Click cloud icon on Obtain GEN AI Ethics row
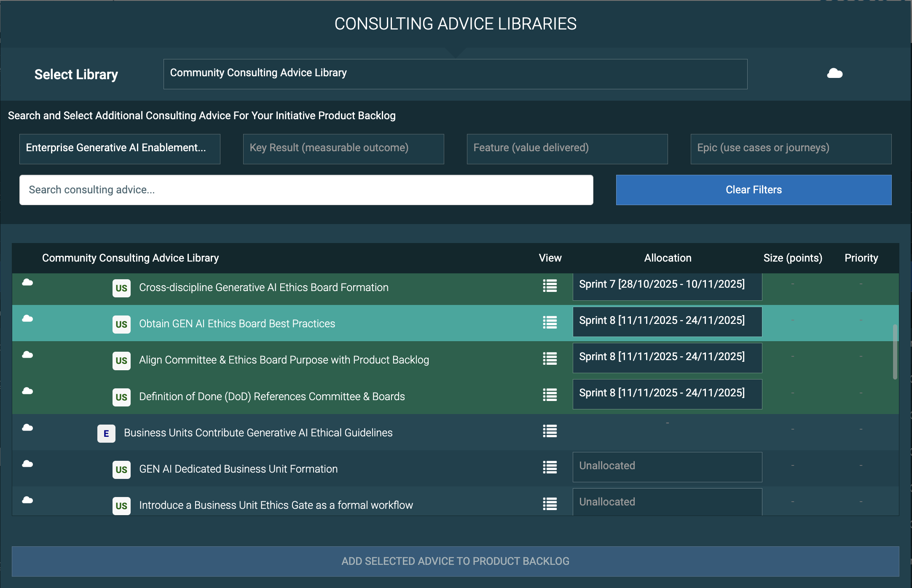The width and height of the screenshot is (912, 588). pos(27,319)
